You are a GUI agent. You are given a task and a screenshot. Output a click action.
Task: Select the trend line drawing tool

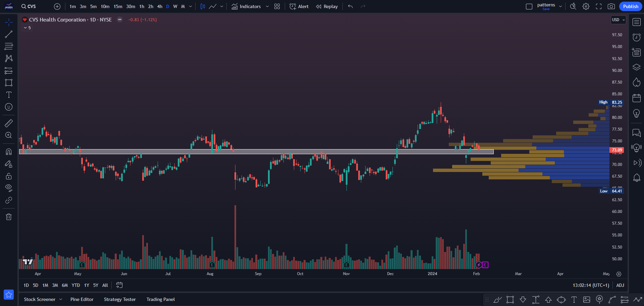tap(9, 34)
